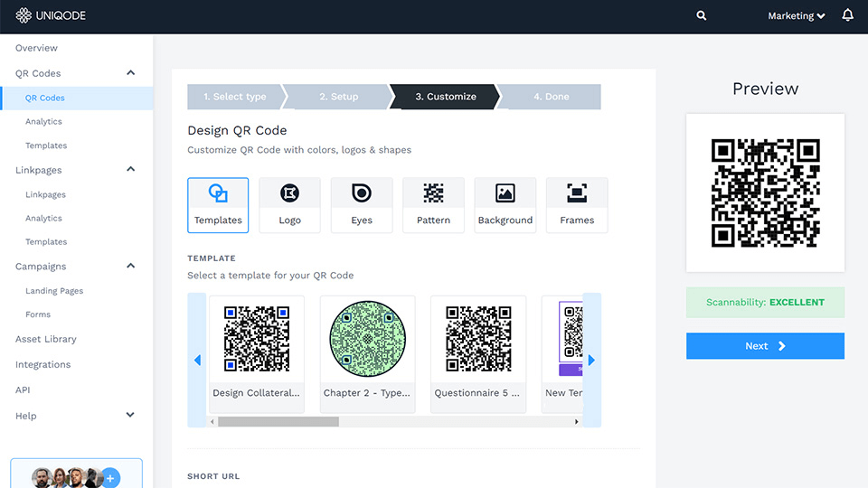Choose the Questionnaire 5 template
Screen dimensions: 868x488
pos(478,354)
